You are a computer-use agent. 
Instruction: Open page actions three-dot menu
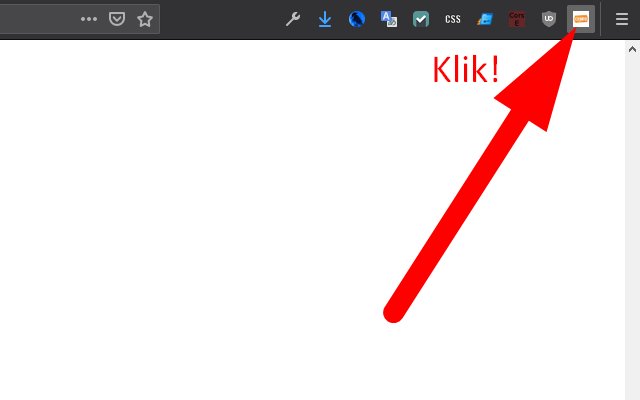tap(89, 19)
